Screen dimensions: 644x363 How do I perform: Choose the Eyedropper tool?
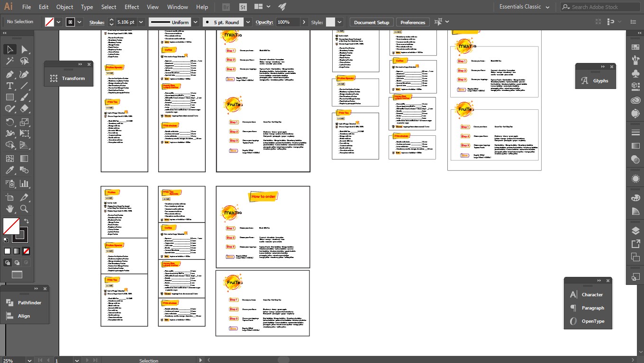pyautogui.click(x=9, y=170)
